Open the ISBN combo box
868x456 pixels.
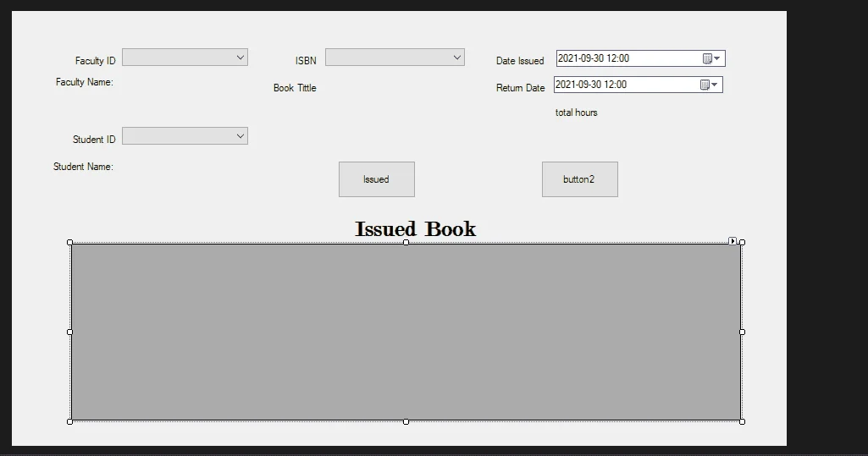pos(395,58)
